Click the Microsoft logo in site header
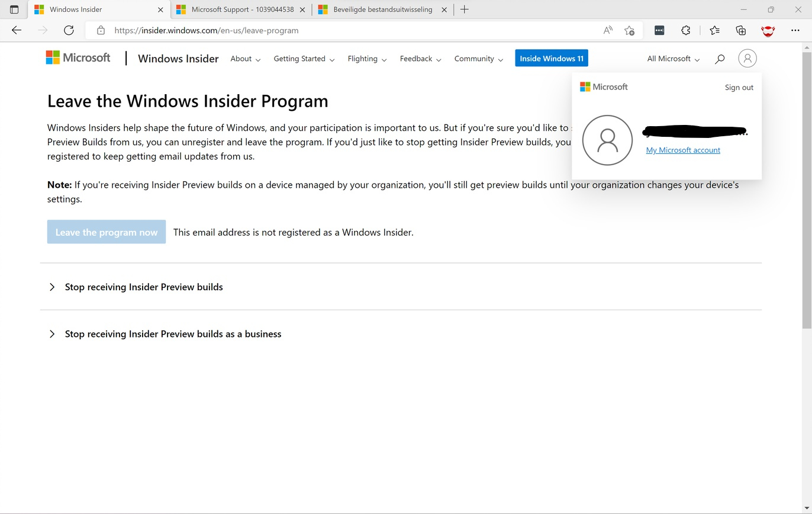The width and height of the screenshot is (812, 514). [x=78, y=57]
